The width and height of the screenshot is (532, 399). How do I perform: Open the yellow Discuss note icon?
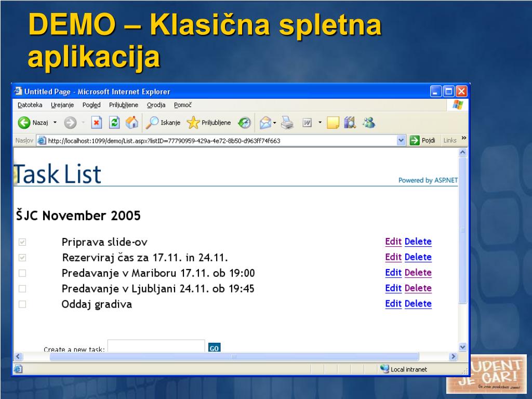tap(333, 123)
